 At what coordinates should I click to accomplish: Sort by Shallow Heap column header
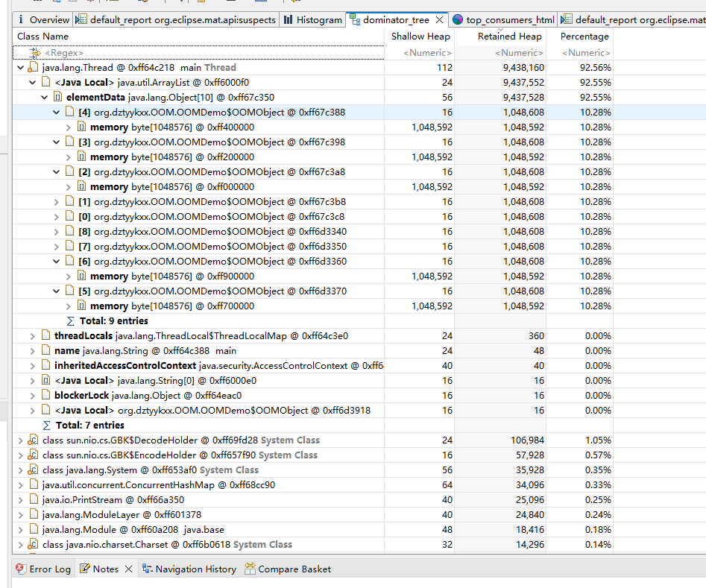(x=420, y=37)
